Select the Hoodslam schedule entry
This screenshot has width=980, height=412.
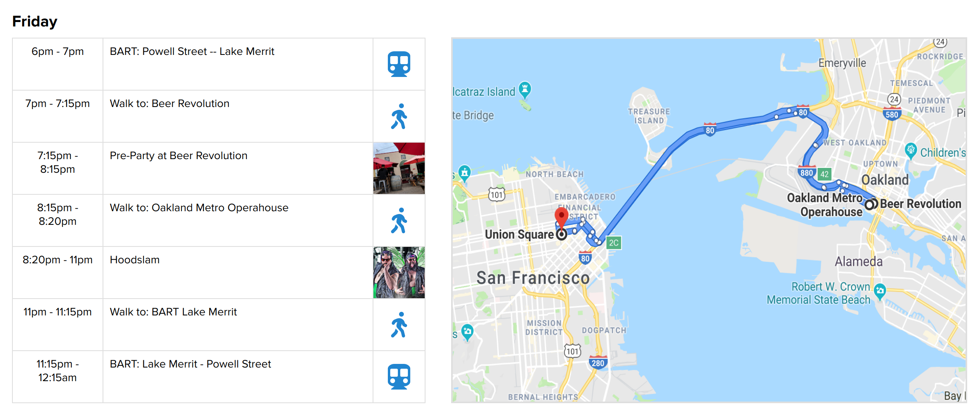pyautogui.click(x=135, y=260)
